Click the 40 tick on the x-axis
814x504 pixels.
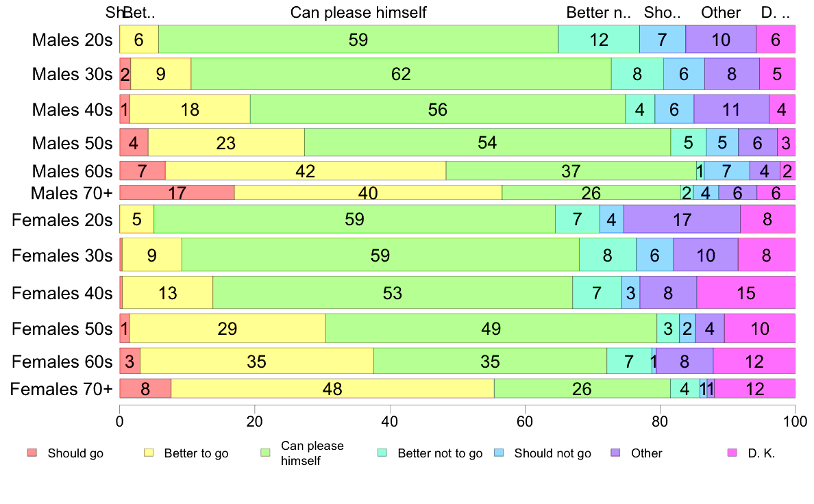coord(389,421)
